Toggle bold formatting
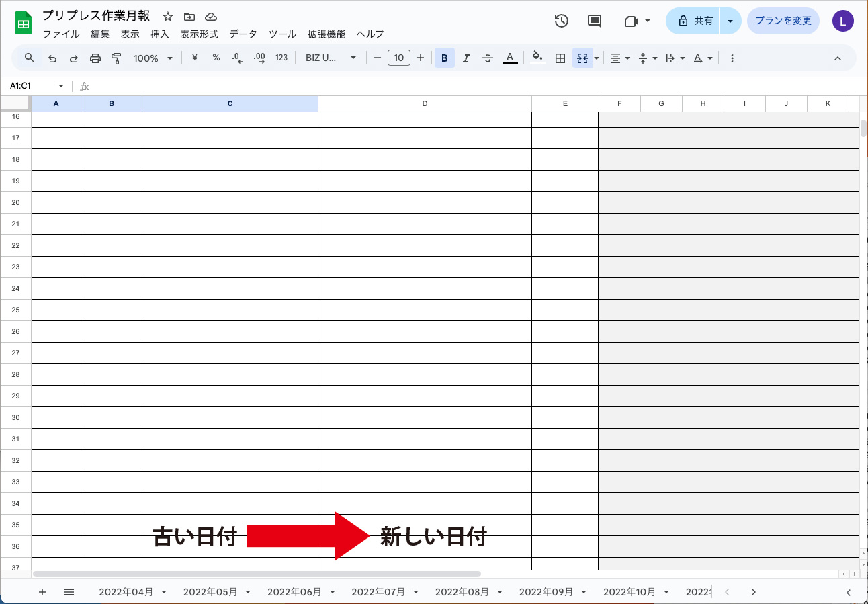Image resolution: width=868 pixels, height=604 pixels. pyautogui.click(x=444, y=58)
